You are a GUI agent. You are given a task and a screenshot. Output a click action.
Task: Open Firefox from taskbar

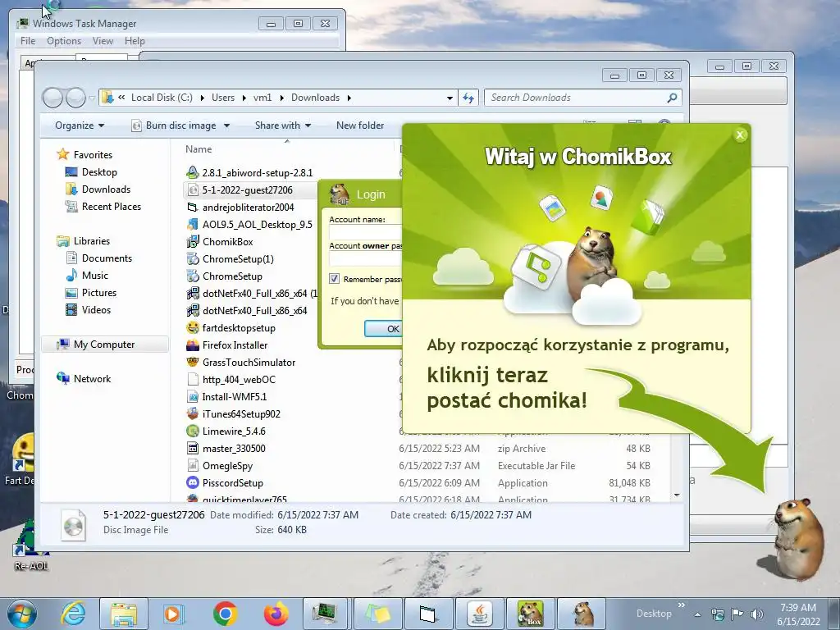click(276, 614)
